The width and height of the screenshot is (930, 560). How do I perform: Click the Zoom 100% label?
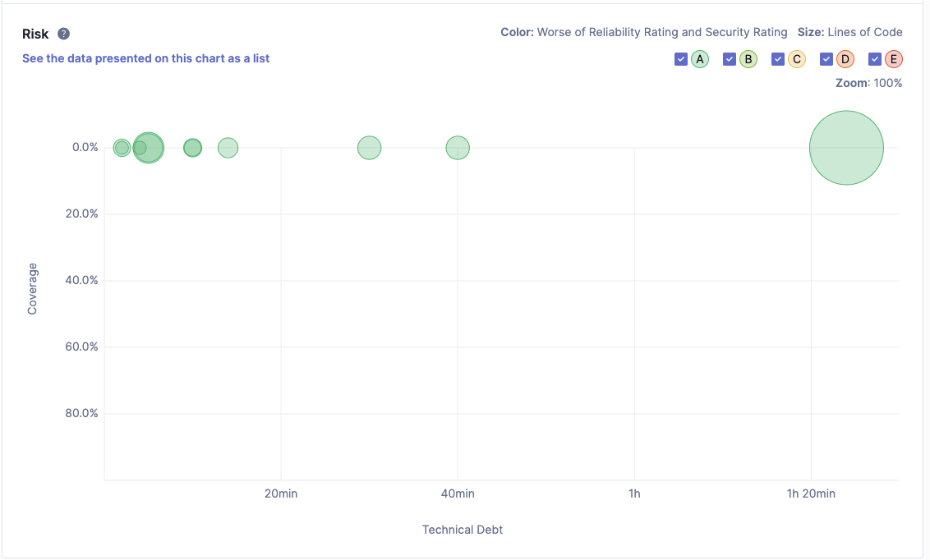click(868, 83)
